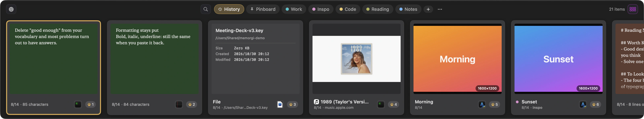The width and height of the screenshot is (644, 119).
Task: Click the '1989 (Taylor's Versi...' title
Action: tap(345, 102)
